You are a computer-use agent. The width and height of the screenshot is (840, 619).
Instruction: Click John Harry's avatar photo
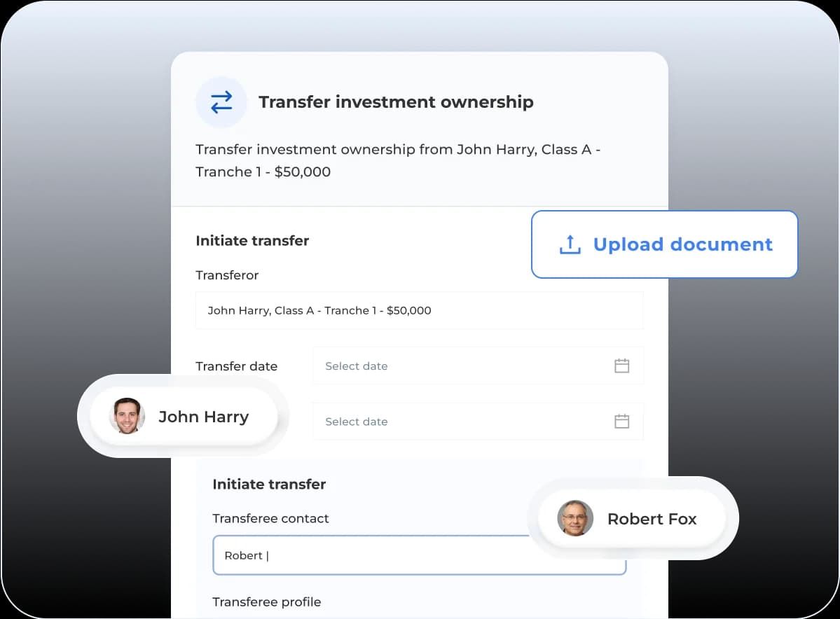[x=127, y=416]
